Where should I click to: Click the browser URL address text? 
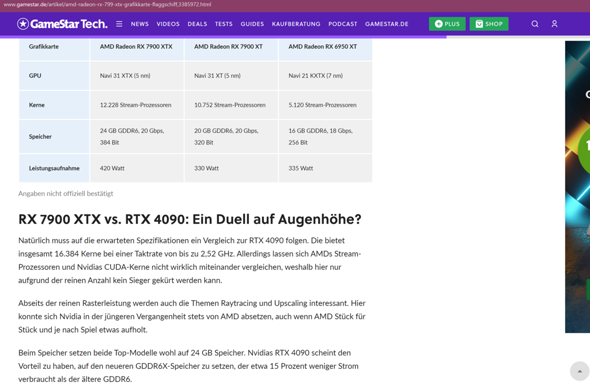(107, 5)
